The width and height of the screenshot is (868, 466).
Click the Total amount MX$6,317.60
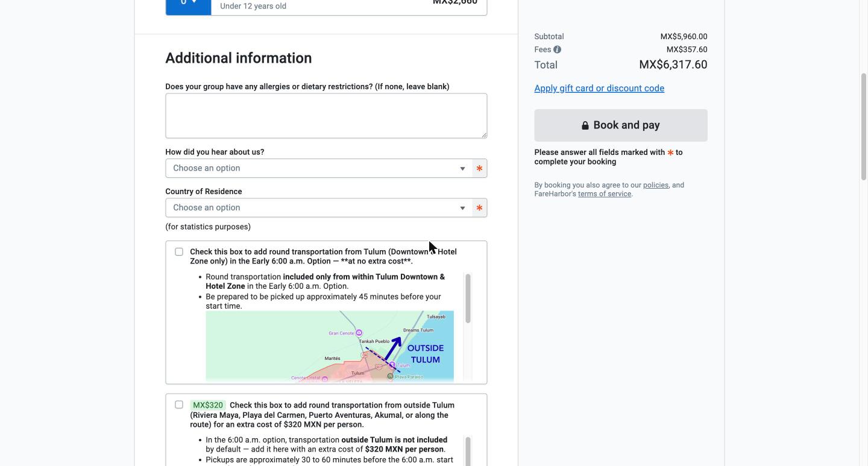673,65
